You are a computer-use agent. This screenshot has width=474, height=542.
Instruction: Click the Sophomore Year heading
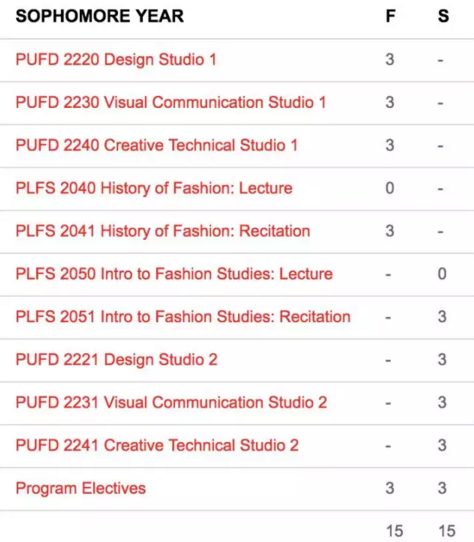click(x=100, y=16)
